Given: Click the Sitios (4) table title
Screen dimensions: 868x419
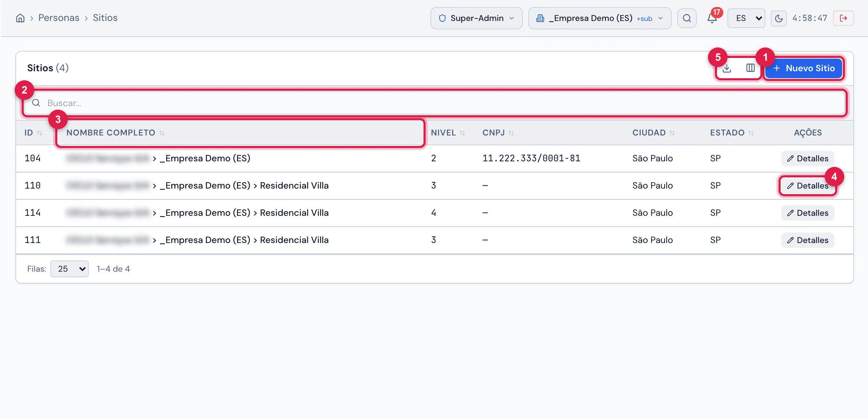Looking at the screenshot, I should [48, 68].
